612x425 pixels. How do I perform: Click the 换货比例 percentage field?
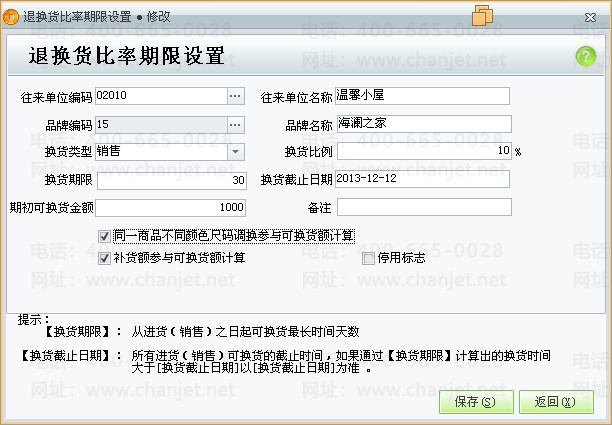pyautogui.click(x=423, y=152)
